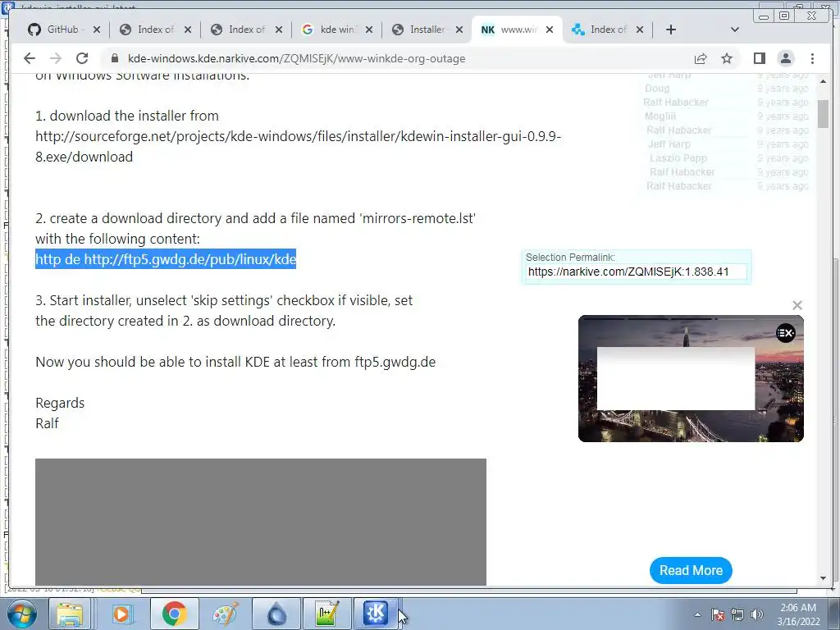Click the address bar URL
This screenshot has height=630, width=840.
pyautogui.click(x=296, y=58)
